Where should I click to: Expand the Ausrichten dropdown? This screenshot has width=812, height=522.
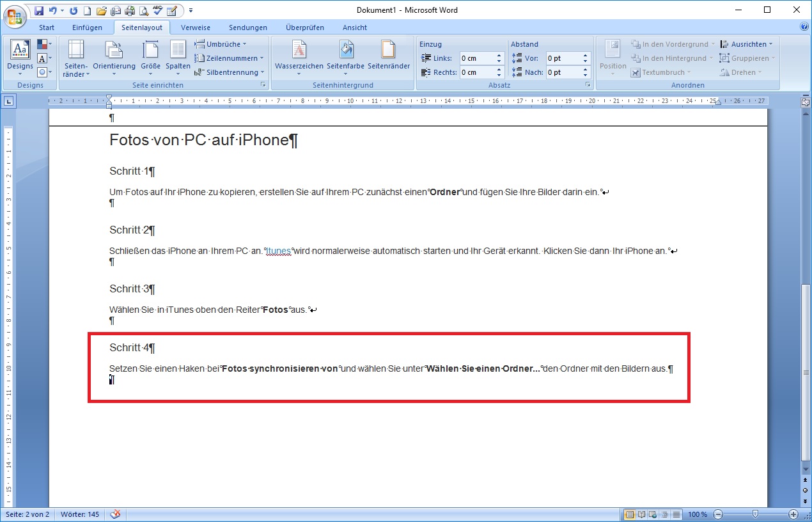747,44
